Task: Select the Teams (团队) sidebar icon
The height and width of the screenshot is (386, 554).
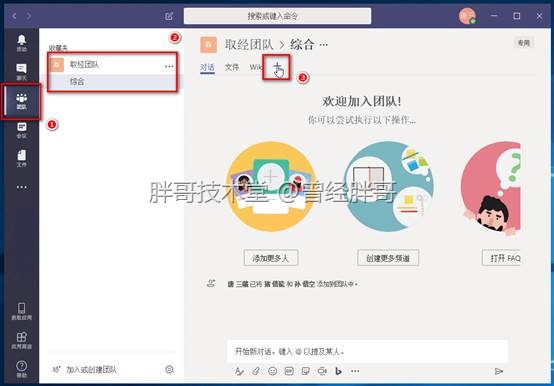Action: point(22,101)
